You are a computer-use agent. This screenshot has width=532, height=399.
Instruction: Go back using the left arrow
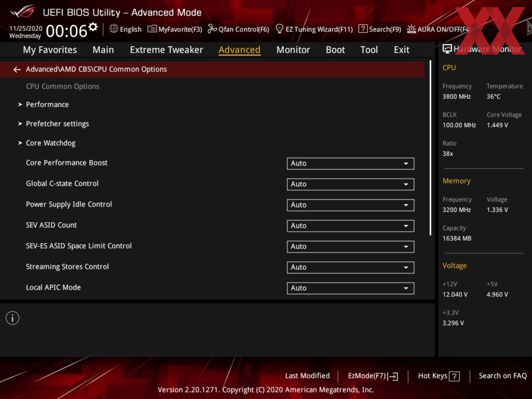click(x=17, y=69)
